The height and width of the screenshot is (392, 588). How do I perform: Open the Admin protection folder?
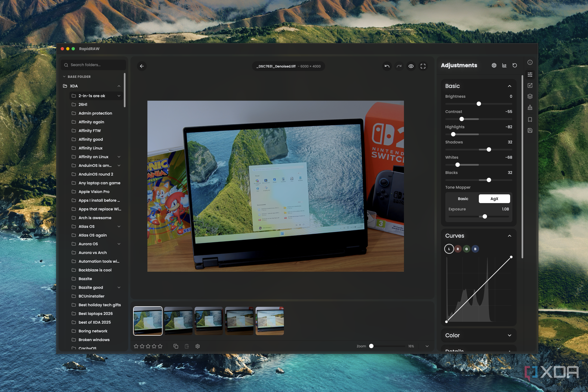point(96,113)
